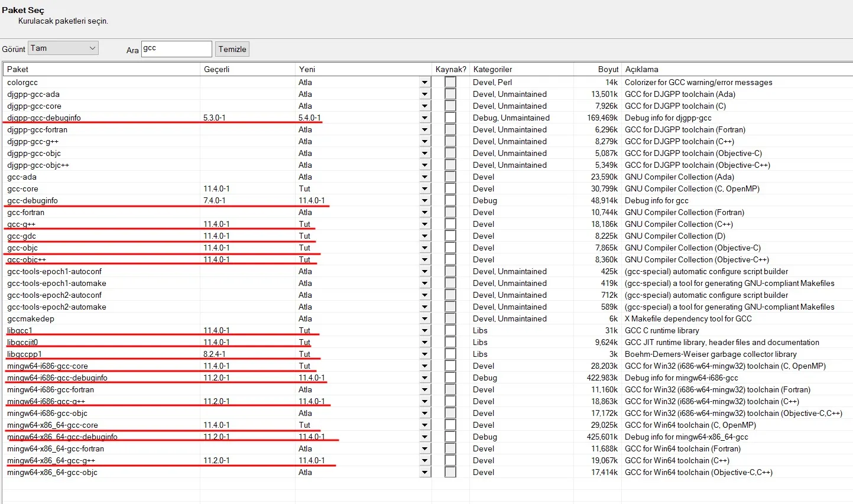Focus the Ara search field containing gcc

pos(177,49)
